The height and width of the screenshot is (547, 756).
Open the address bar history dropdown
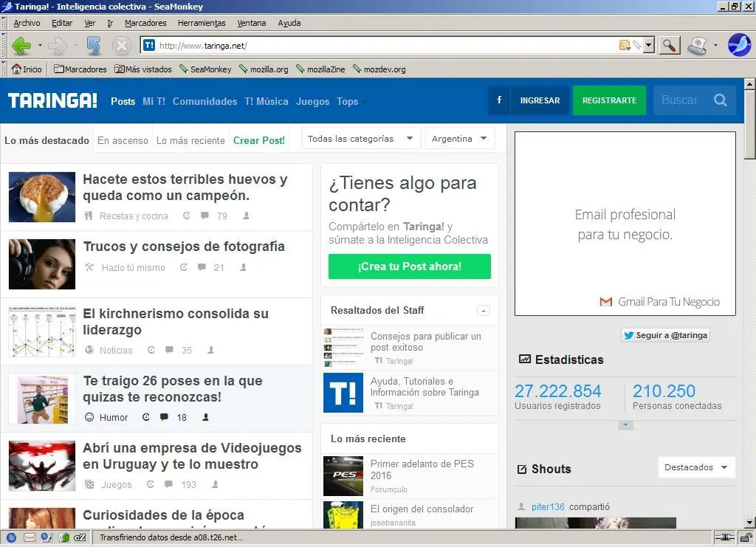click(649, 45)
